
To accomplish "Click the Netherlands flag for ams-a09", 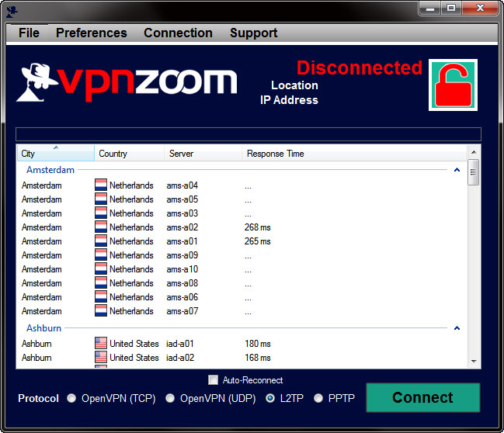I will pos(101,255).
